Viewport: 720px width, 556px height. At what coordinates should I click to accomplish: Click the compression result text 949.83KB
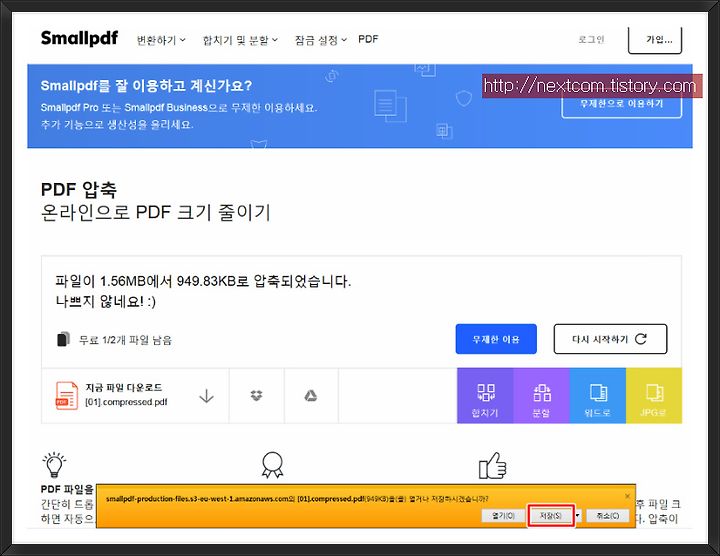[206, 281]
